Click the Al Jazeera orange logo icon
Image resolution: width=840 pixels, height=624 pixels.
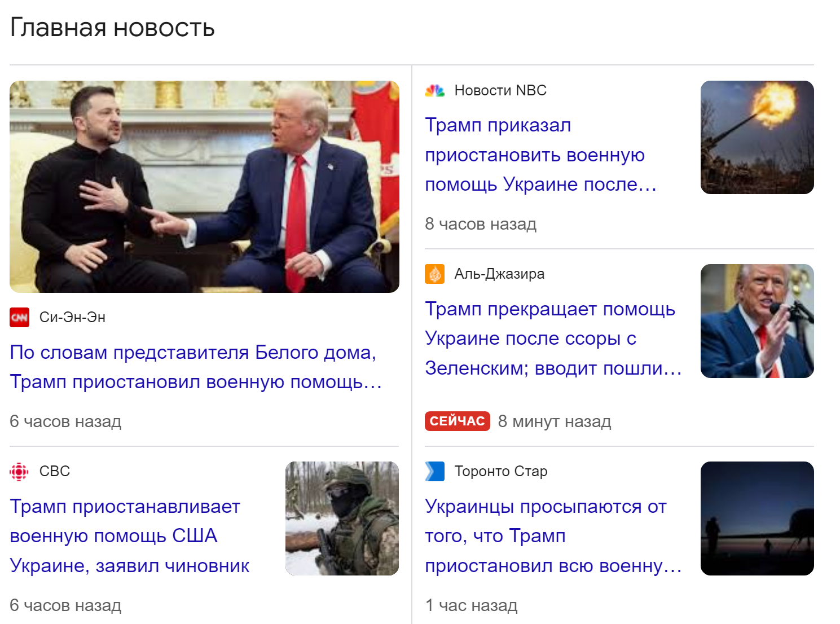(434, 274)
